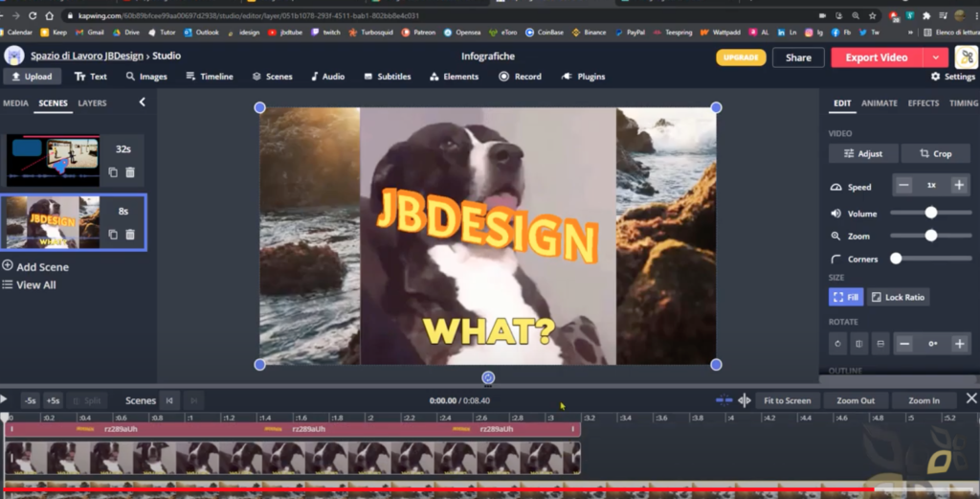Switch to the EDIT tab
This screenshot has height=499, width=980.
842,103
